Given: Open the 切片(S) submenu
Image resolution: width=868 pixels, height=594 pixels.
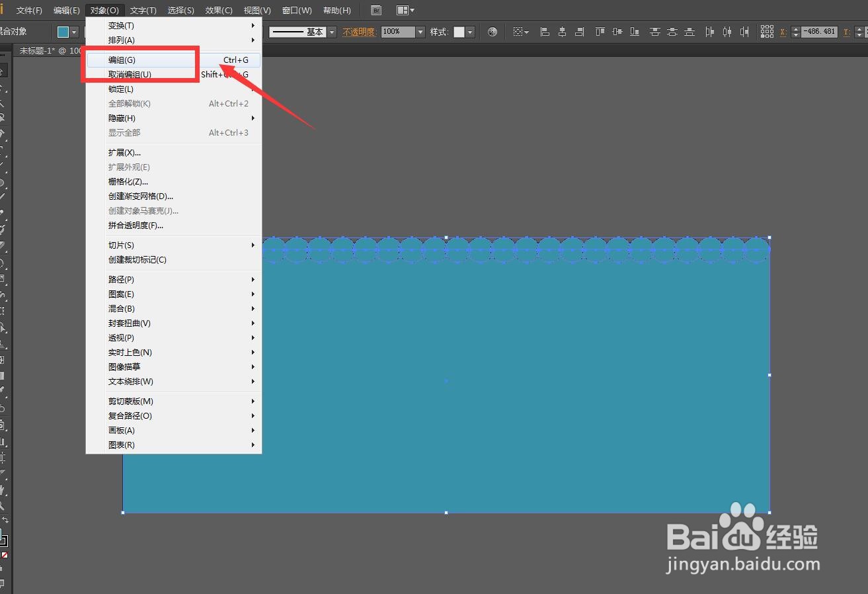Looking at the screenshot, I should (174, 245).
